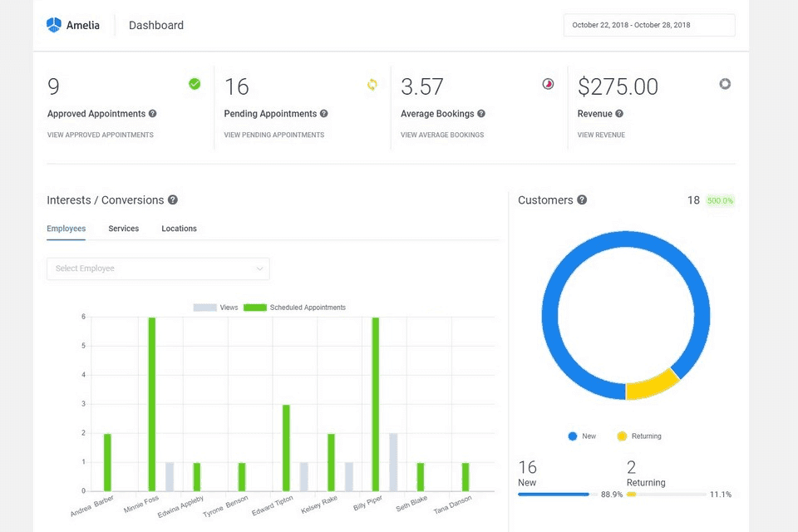This screenshot has height=532, width=798.
Task: Click the VIEW APPROVED APPOINTMENTS link
Action: [x=100, y=135]
